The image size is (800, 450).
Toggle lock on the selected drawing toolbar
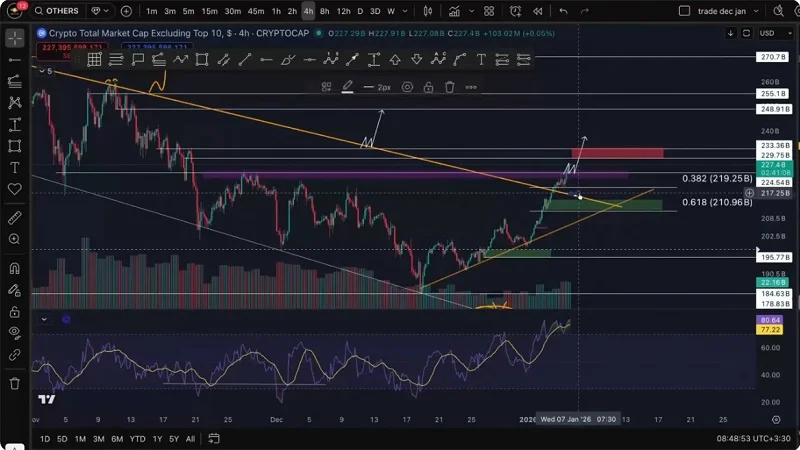428,87
